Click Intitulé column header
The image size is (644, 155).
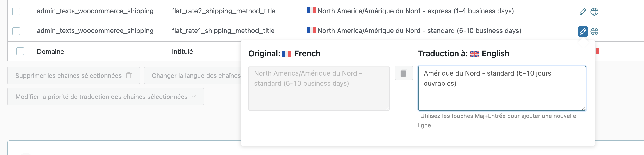tap(182, 52)
